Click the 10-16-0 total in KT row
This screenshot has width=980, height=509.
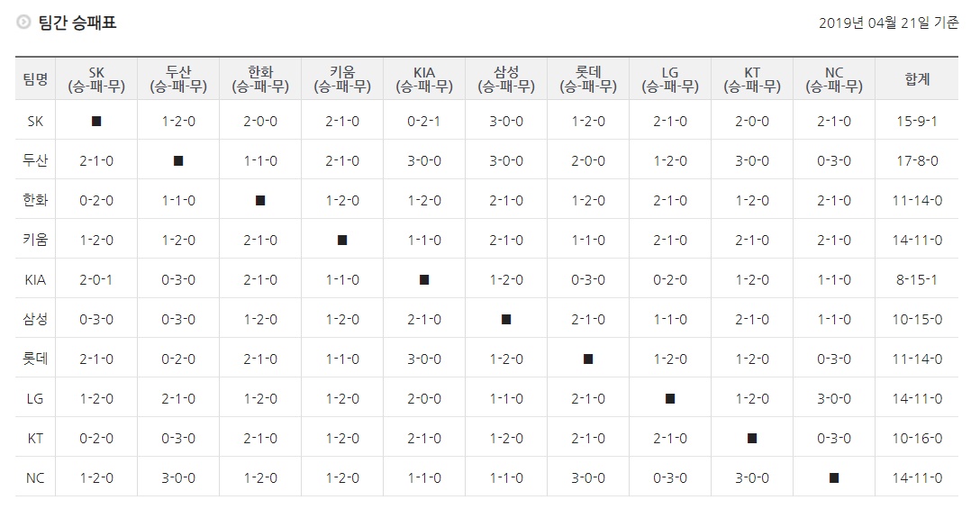tap(917, 439)
